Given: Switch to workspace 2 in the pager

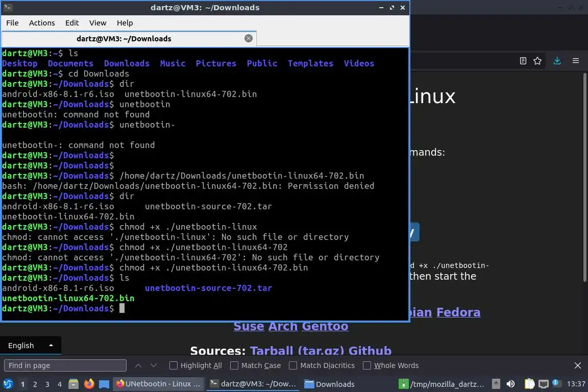Looking at the screenshot, I should coord(35,384).
